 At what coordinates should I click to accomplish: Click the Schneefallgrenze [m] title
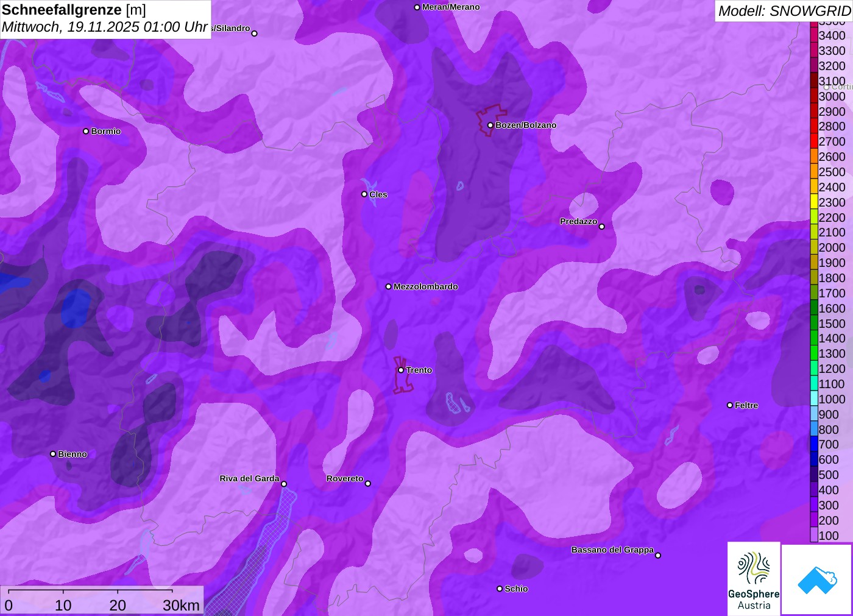(x=74, y=10)
